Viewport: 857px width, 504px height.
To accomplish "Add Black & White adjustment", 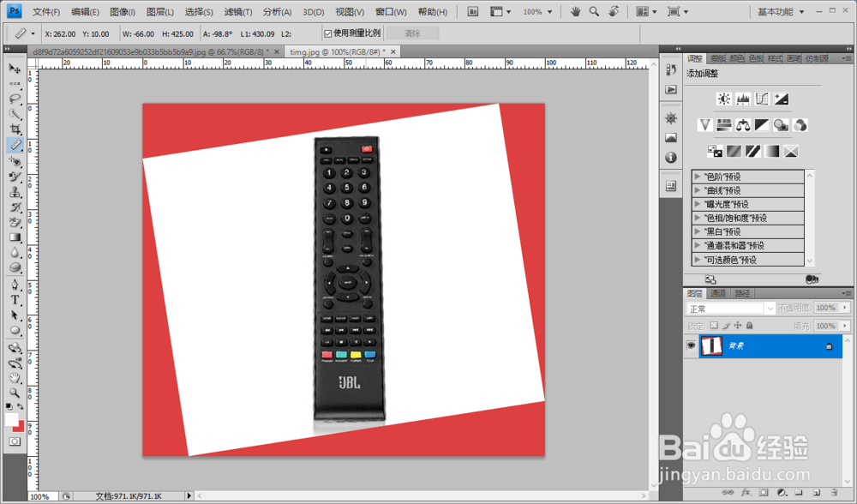I will [762, 125].
